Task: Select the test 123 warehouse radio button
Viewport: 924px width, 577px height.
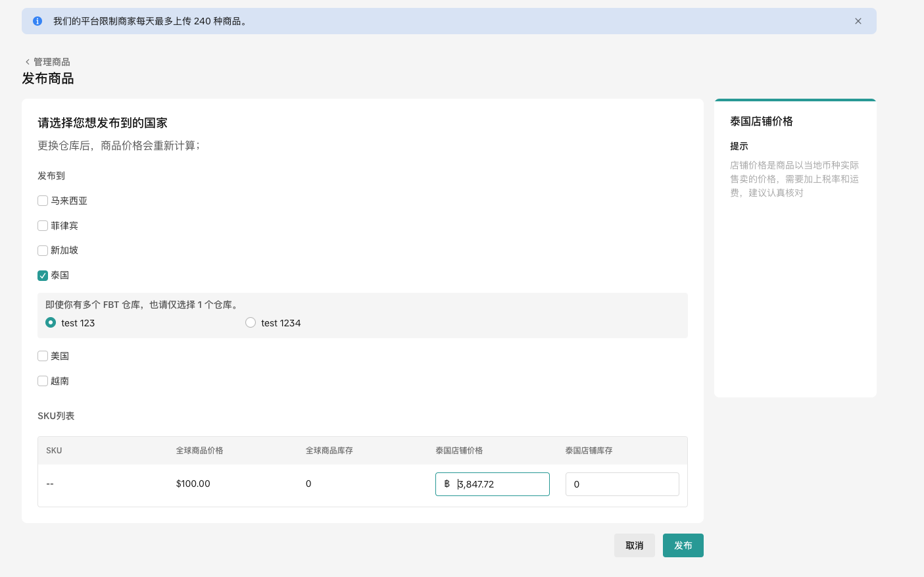Action: tap(51, 322)
